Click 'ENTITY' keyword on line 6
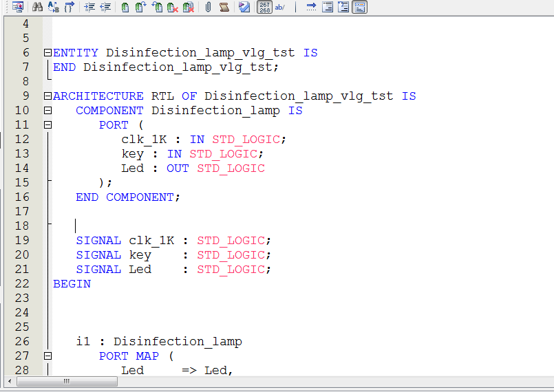Viewport: 554px width, 392px height. point(76,53)
